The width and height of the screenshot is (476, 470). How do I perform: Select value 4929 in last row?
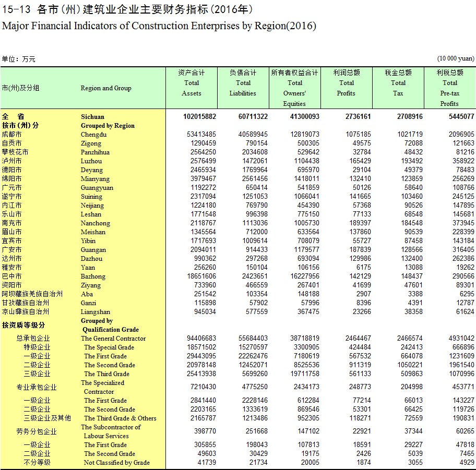467,462
